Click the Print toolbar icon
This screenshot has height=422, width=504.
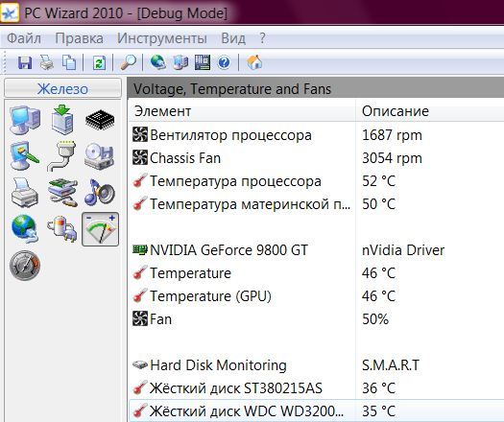click(x=47, y=62)
